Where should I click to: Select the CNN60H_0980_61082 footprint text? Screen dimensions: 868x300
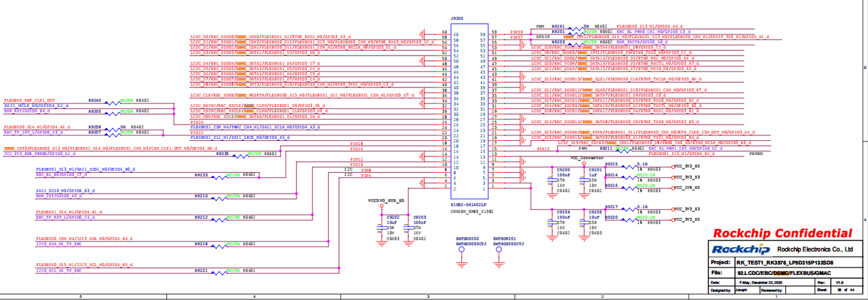tap(472, 212)
